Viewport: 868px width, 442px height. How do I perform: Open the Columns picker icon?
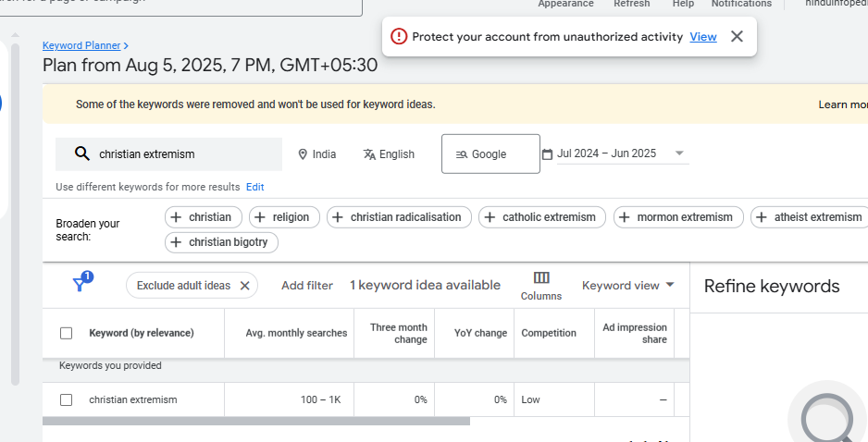[540, 277]
